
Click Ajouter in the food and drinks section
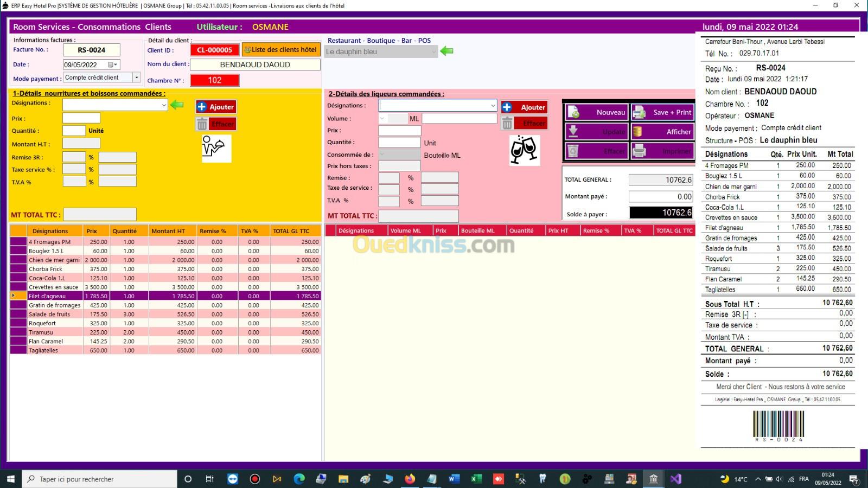click(216, 107)
